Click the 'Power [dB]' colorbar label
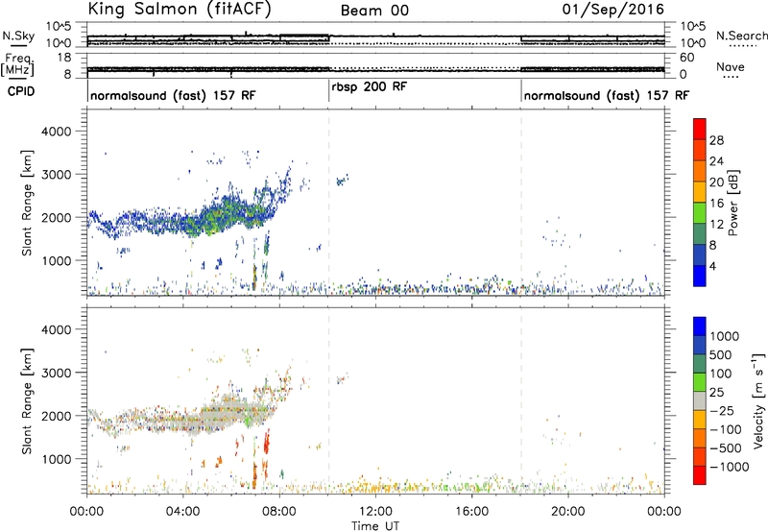Screen dimensions: 768x532 [732, 203]
